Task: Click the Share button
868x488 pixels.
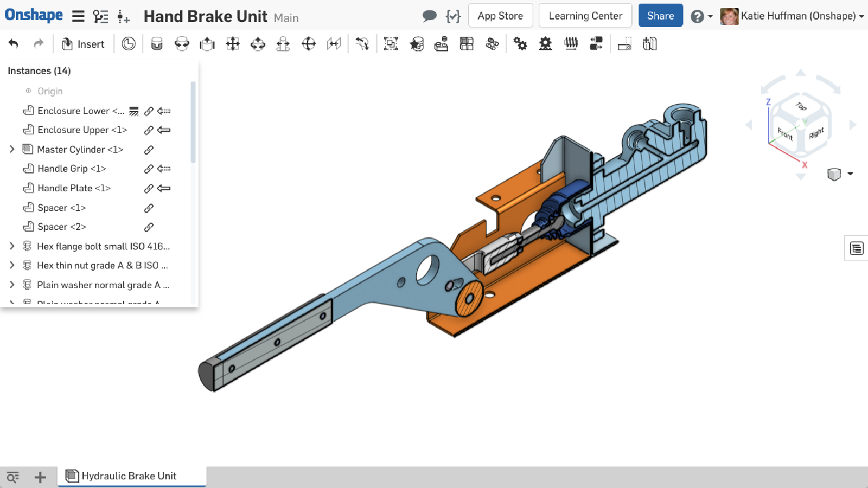Action: pos(660,16)
